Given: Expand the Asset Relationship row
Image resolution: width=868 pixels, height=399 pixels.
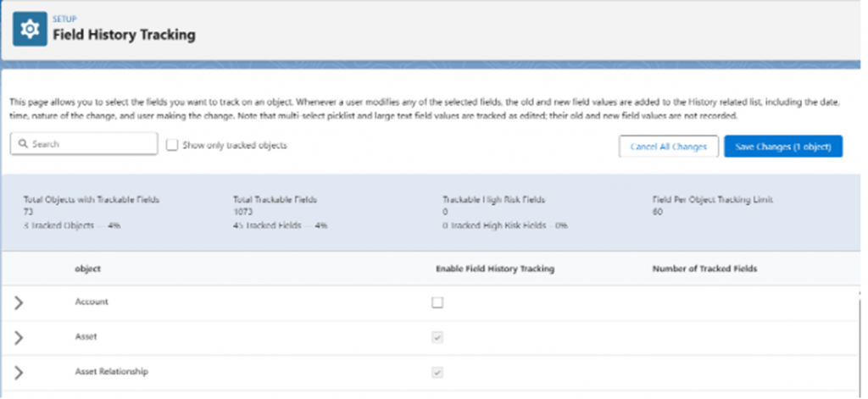Looking at the screenshot, I should 19,372.
